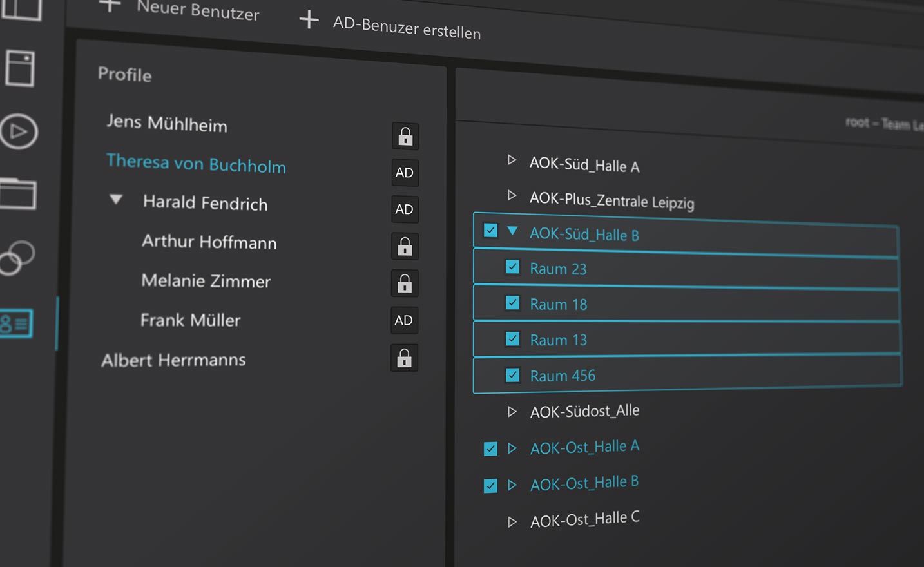Image resolution: width=924 pixels, height=567 pixels.
Task: Select the AOK-Südost_Alle tree label
Action: pyautogui.click(x=584, y=411)
